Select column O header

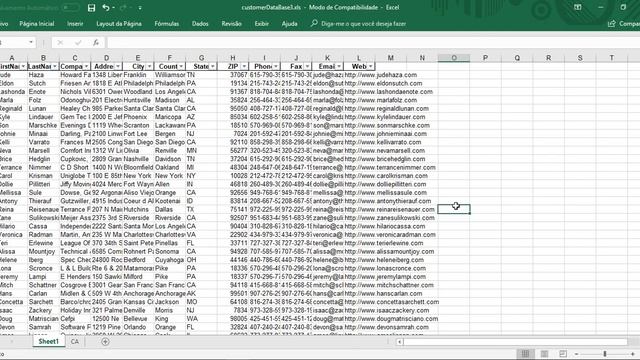[454, 58]
